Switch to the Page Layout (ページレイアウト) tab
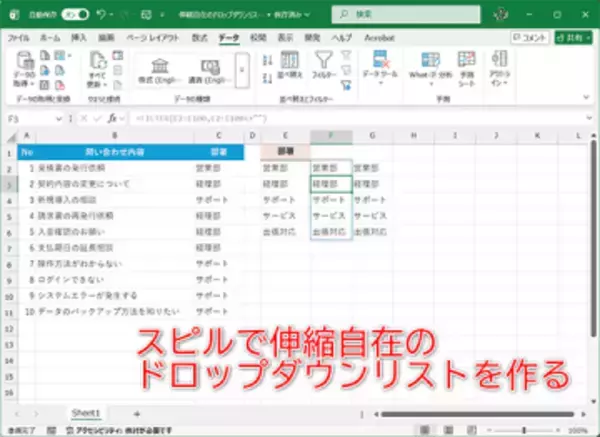Viewport: 600px width, 437px height. 153,38
